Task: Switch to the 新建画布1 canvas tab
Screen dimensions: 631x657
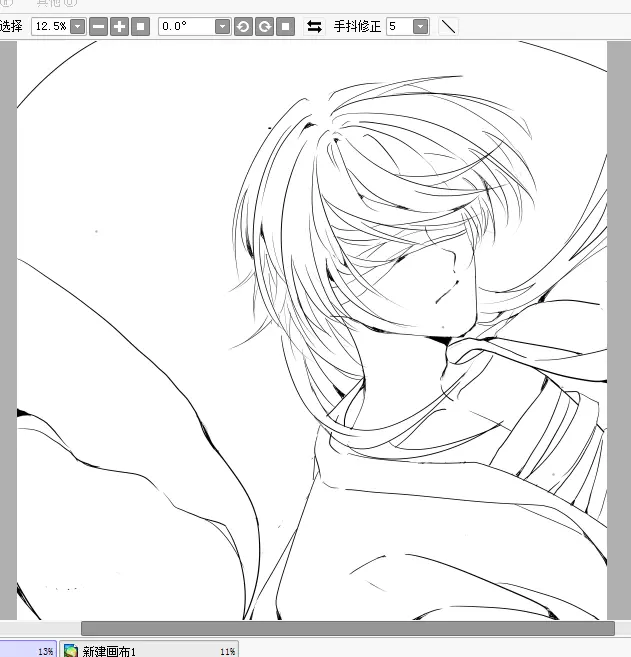Action: coord(150,650)
